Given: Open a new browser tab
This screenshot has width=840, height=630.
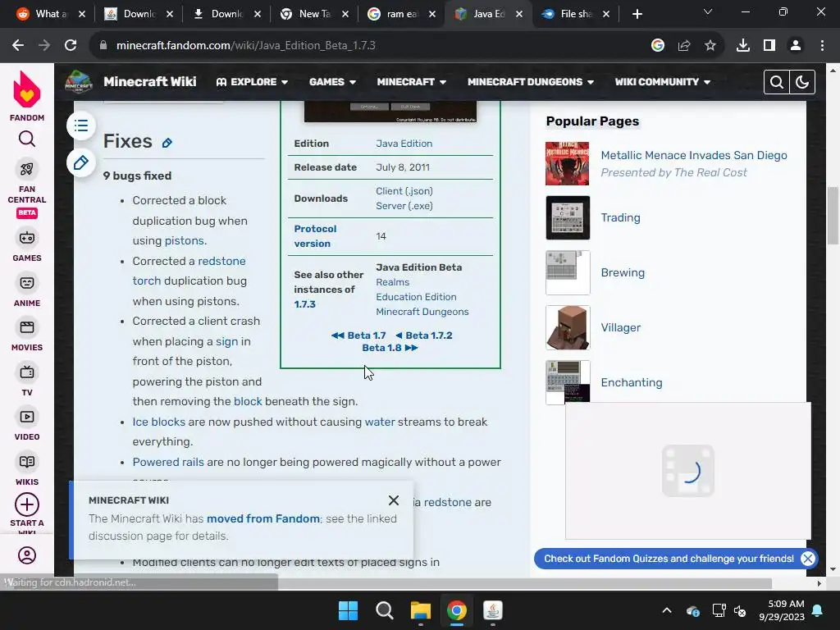Looking at the screenshot, I should 637,14.
